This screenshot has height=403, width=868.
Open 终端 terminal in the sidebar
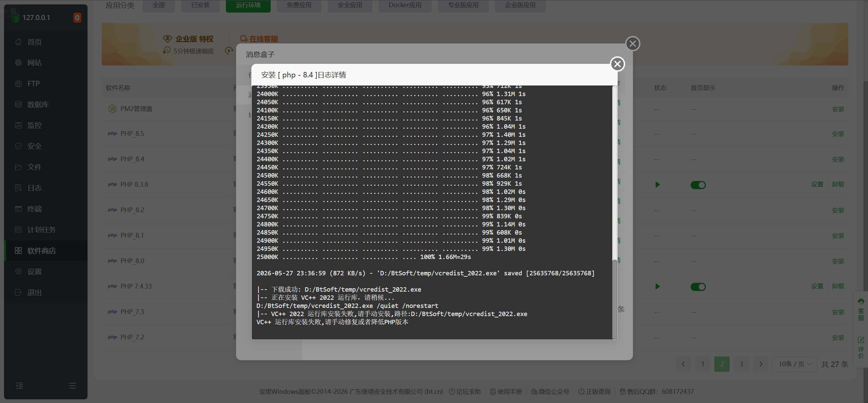pos(46,209)
